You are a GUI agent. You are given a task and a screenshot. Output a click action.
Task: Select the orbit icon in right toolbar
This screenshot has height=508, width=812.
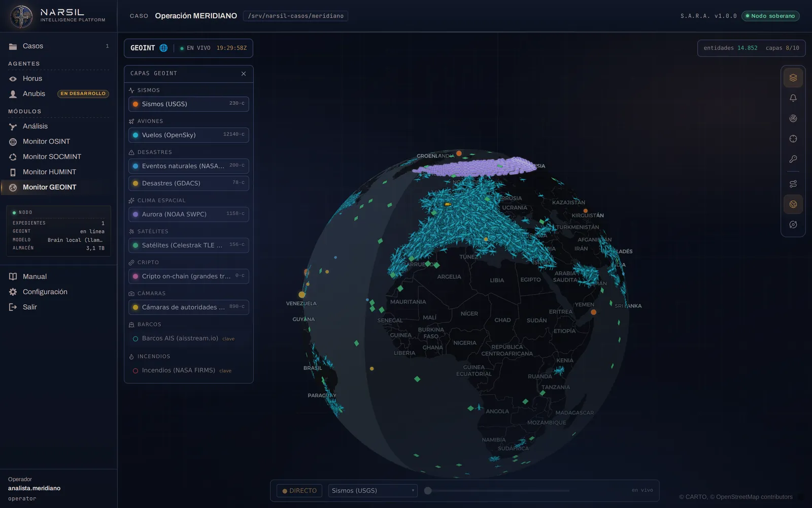pyautogui.click(x=793, y=225)
